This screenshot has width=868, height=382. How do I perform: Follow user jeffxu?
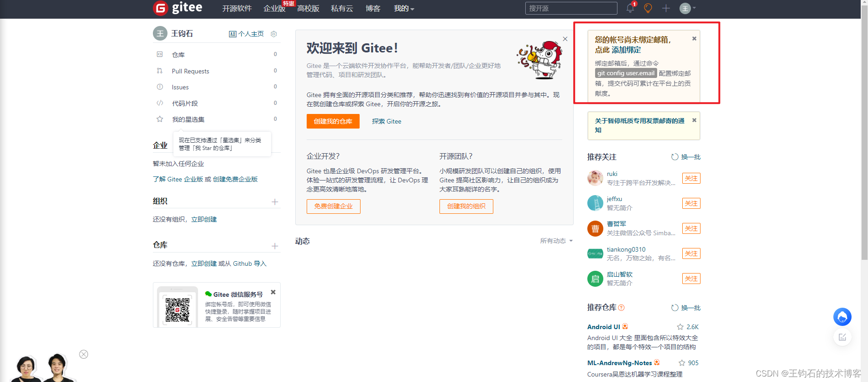(x=691, y=203)
